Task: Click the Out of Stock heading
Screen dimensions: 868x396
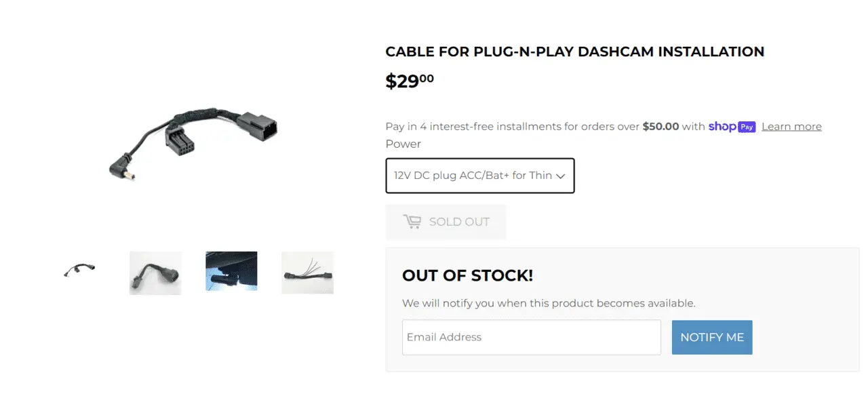Action: (467, 275)
